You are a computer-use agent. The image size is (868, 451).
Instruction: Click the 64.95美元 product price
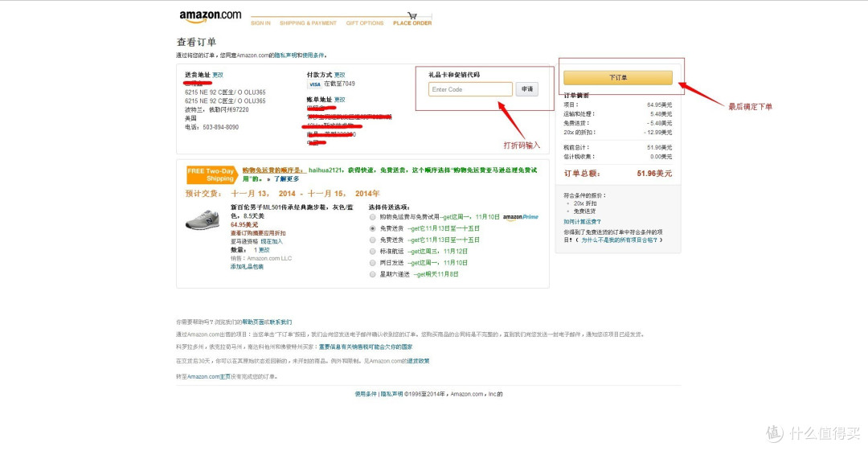point(244,224)
